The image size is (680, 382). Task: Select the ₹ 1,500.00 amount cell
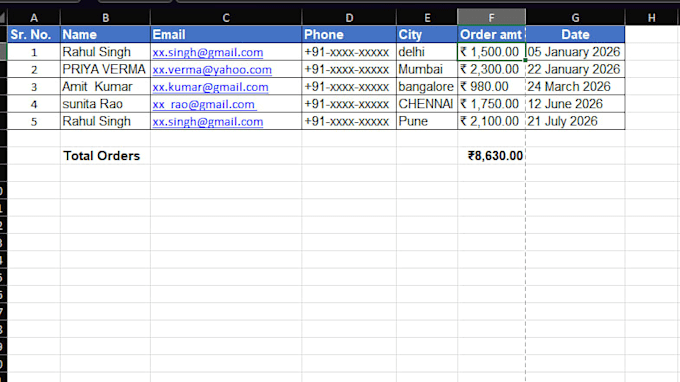pyautogui.click(x=491, y=52)
